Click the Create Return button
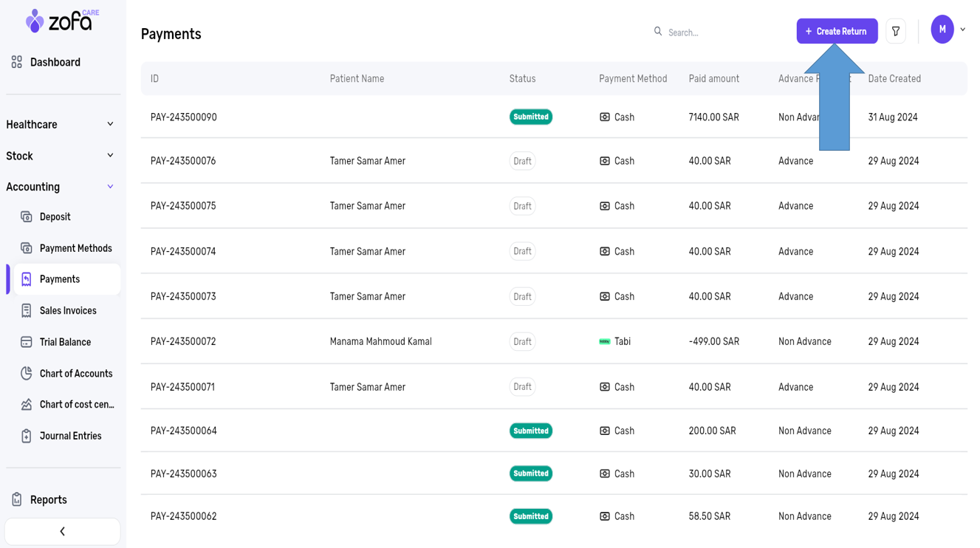This screenshot has width=980, height=548. [x=837, y=31]
